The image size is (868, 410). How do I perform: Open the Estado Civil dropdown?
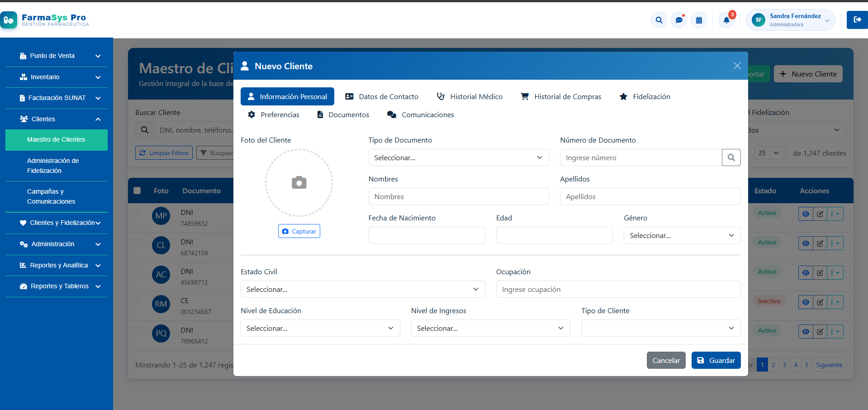(x=363, y=289)
